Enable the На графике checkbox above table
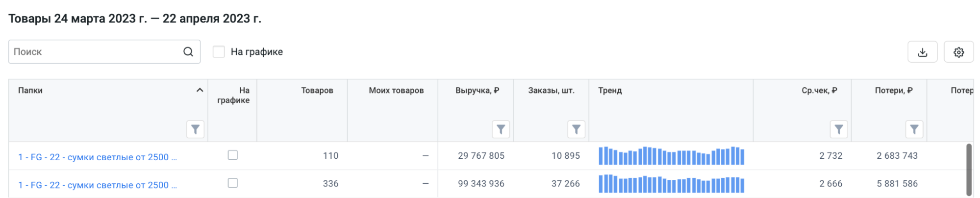The width and height of the screenshot is (980, 198). 219,52
